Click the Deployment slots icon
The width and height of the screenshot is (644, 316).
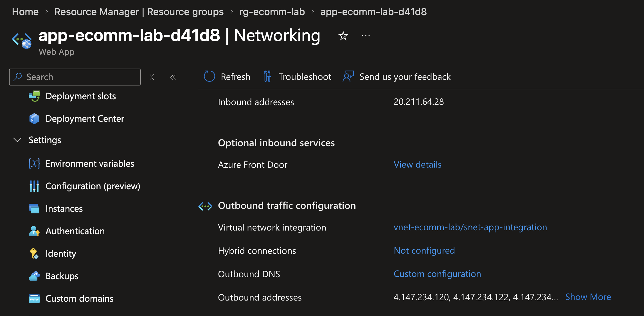coord(34,96)
